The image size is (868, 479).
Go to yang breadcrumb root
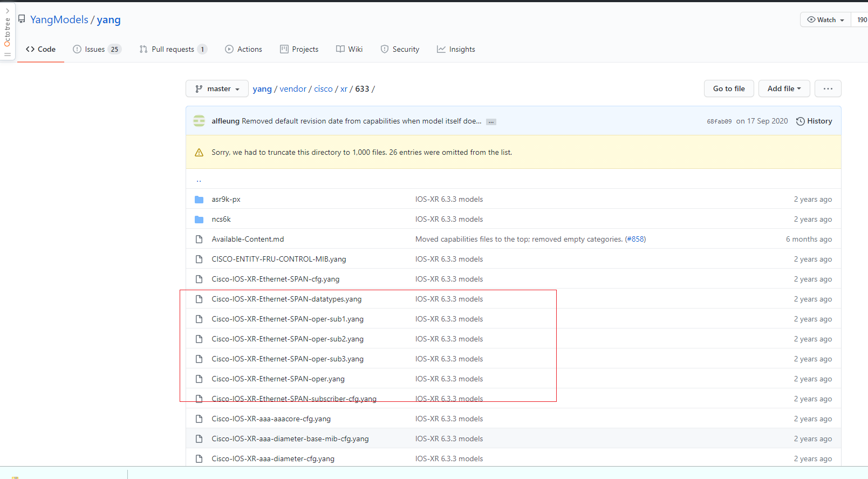click(x=262, y=89)
